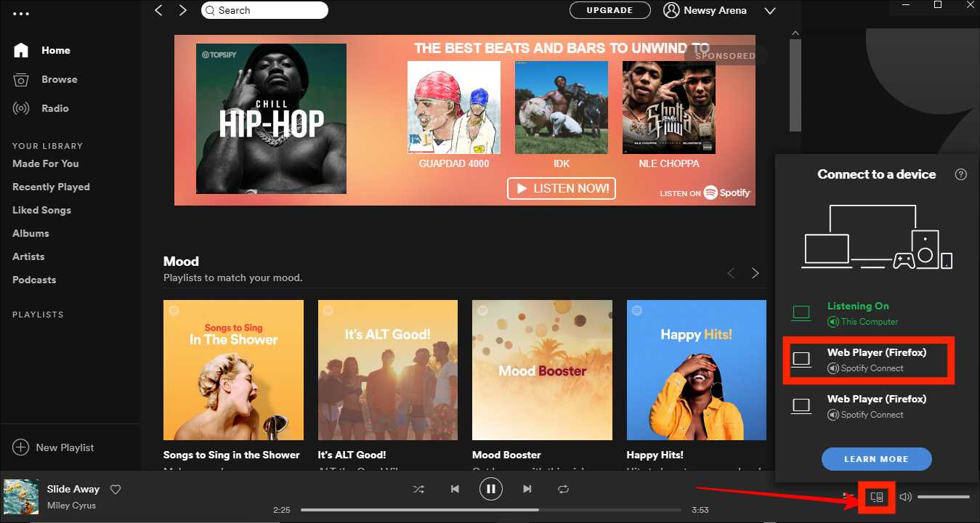Show next Mood playlists
Viewport: 980px width, 523px height.
pyautogui.click(x=756, y=273)
